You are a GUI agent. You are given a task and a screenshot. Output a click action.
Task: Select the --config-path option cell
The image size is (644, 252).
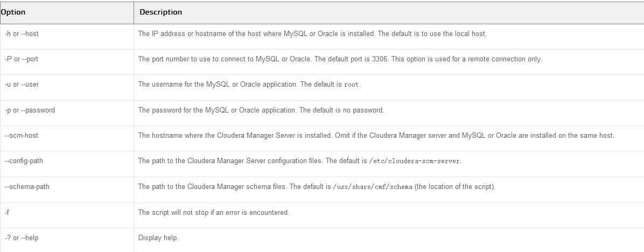pyautogui.click(x=67, y=164)
